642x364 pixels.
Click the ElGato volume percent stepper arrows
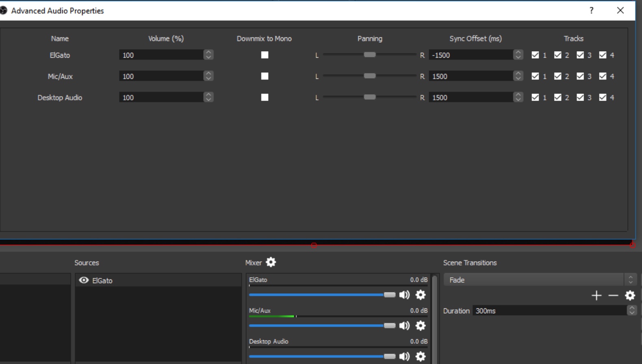(x=208, y=55)
